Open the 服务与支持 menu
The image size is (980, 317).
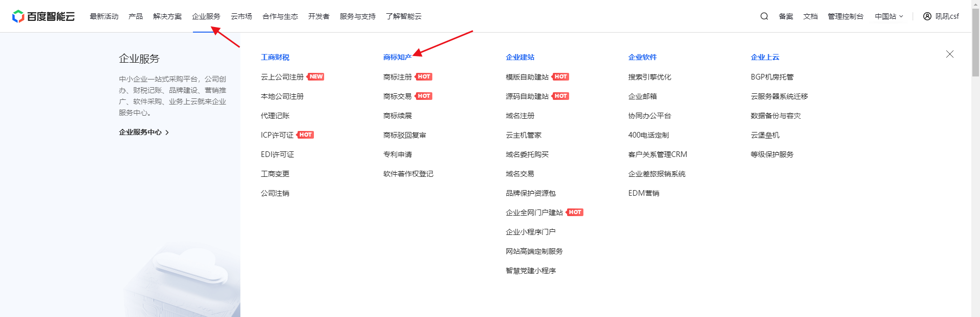tap(358, 16)
